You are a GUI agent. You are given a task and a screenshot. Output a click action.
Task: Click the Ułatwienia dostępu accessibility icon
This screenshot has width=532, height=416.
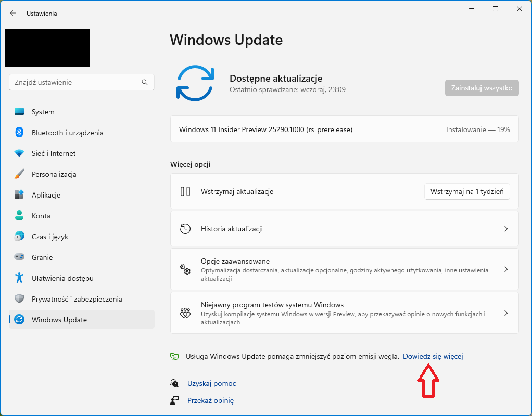[x=19, y=278]
